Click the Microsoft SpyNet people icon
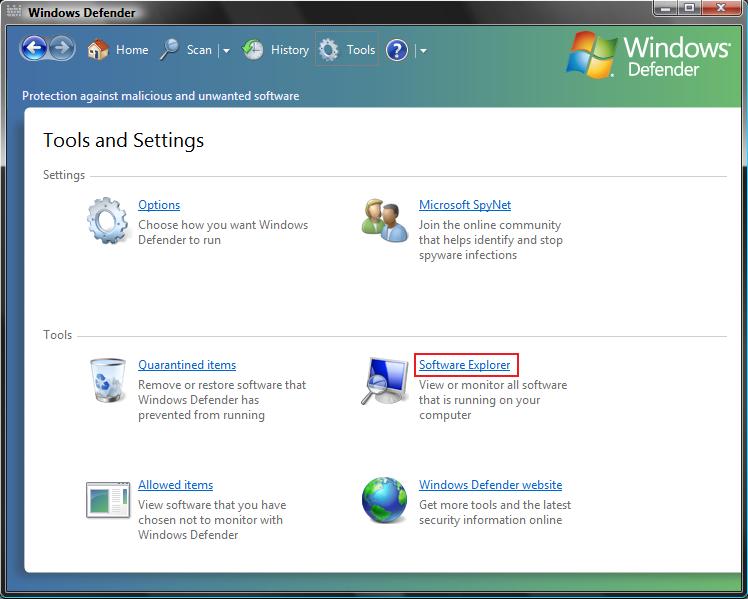Screen dimensions: 748x599 coord(384,221)
